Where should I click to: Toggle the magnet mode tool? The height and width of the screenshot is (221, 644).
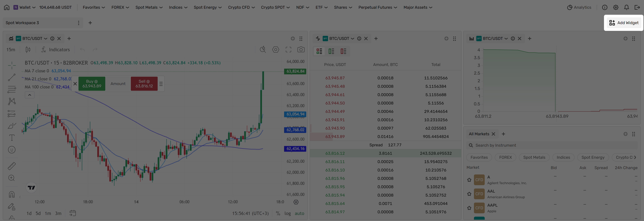(x=12, y=194)
